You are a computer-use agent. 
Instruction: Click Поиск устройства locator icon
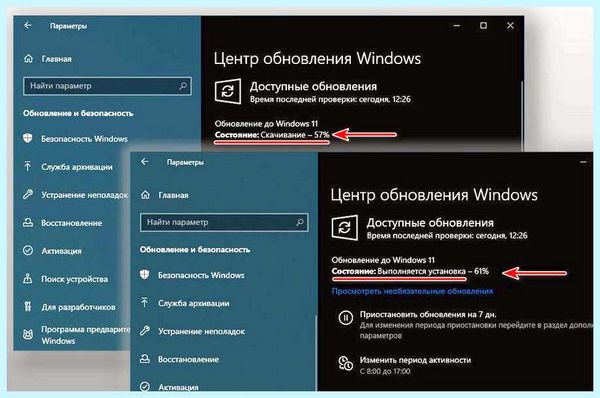pyautogui.click(x=28, y=278)
